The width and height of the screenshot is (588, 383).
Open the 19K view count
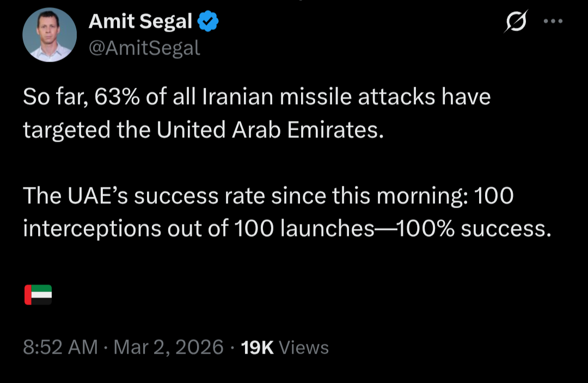coord(257,348)
